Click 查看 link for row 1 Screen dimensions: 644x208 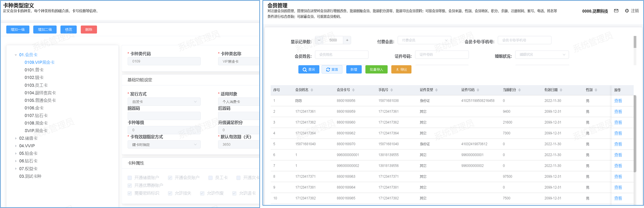tap(618, 101)
